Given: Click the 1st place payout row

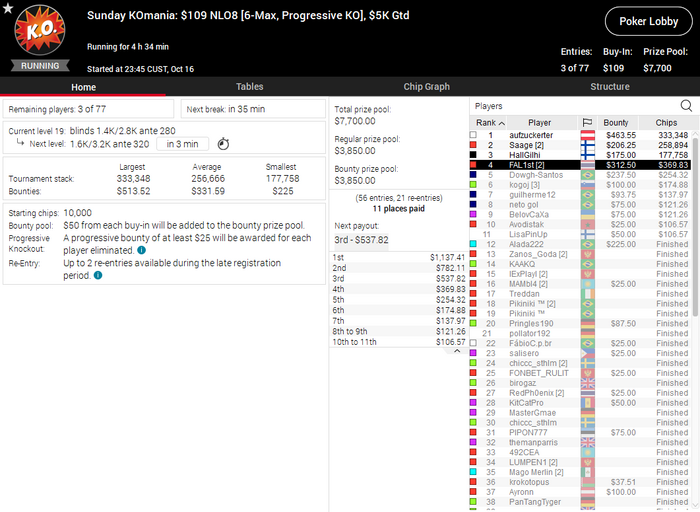Looking at the screenshot, I should point(399,257).
